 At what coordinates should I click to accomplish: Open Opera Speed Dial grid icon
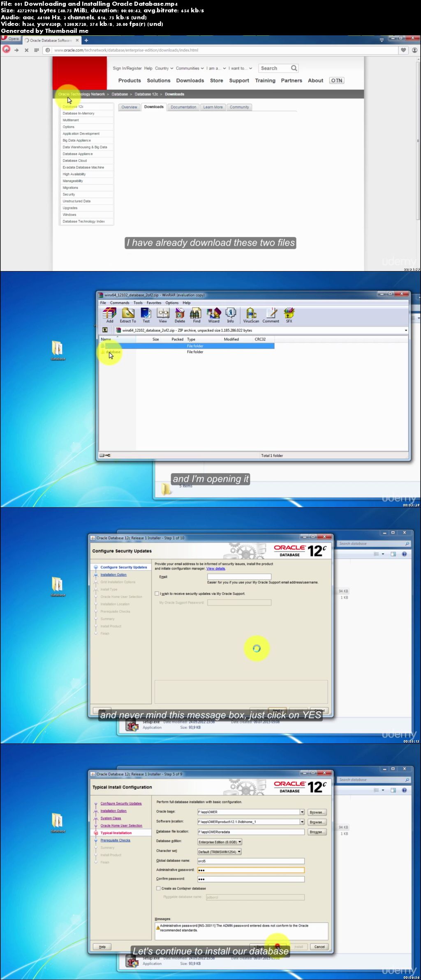click(x=37, y=50)
